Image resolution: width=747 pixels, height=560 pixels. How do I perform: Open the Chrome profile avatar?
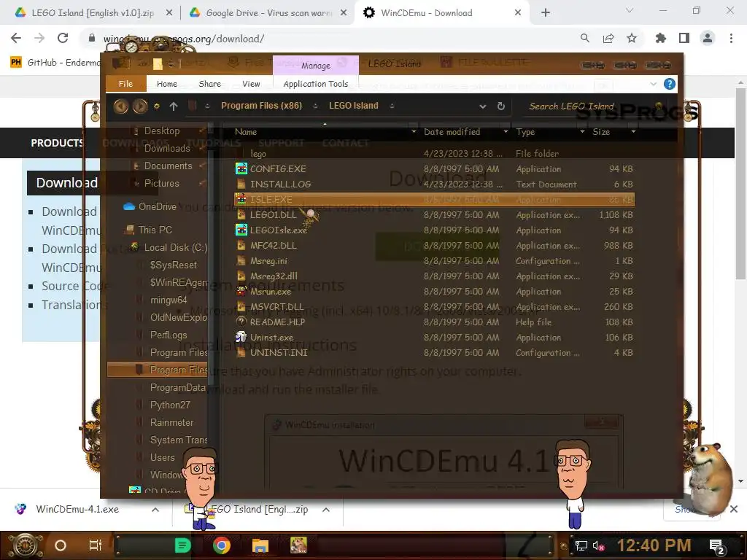[708, 38]
